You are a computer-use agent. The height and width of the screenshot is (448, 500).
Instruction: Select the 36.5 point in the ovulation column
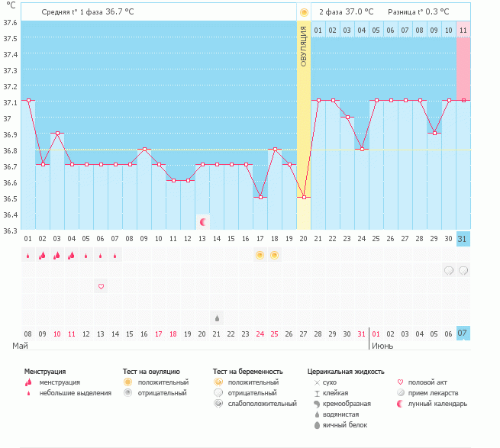coord(304,198)
